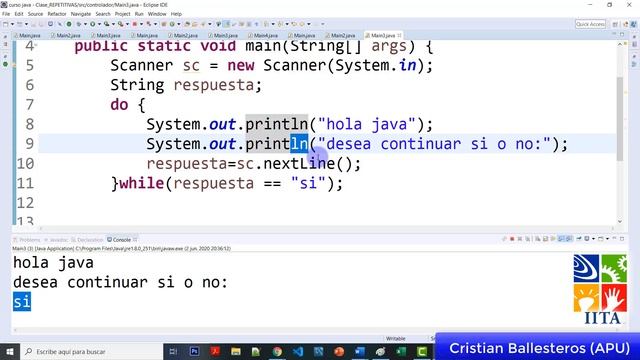640x360 pixels.
Task: Toggle show console when standard error changes
Action: click(x=569, y=239)
